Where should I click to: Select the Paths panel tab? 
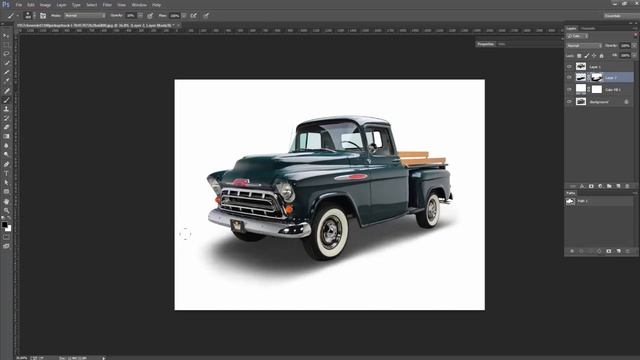[x=571, y=193]
